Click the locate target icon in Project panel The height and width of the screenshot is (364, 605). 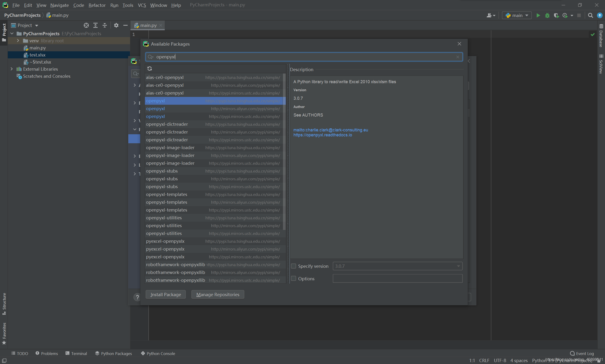86,25
